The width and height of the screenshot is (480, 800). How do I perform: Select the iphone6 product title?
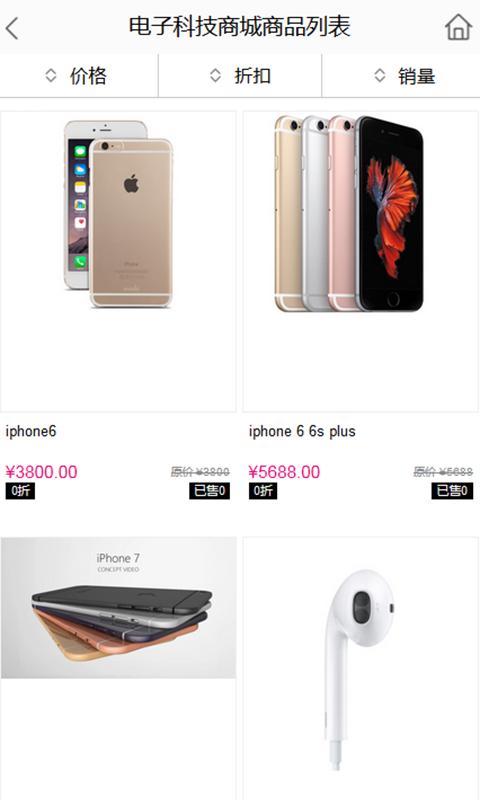pos(31,431)
